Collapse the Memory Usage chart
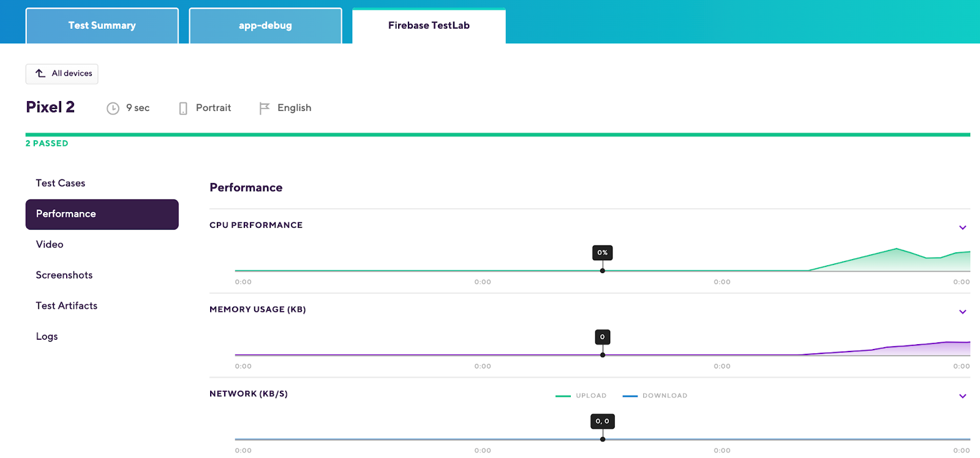 point(962,312)
